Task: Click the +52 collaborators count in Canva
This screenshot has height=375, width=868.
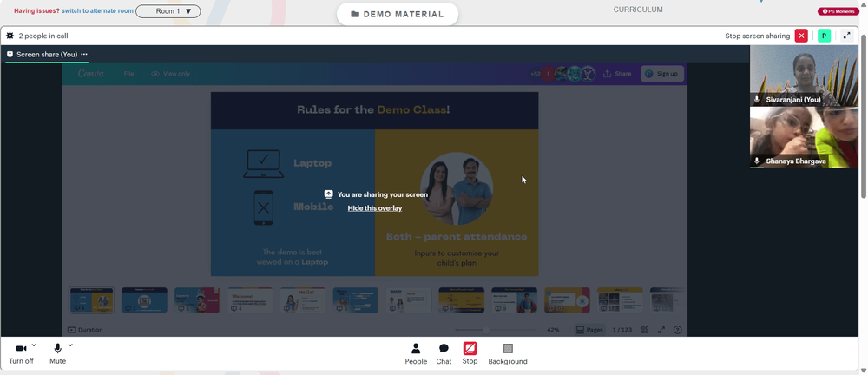Action: point(535,74)
